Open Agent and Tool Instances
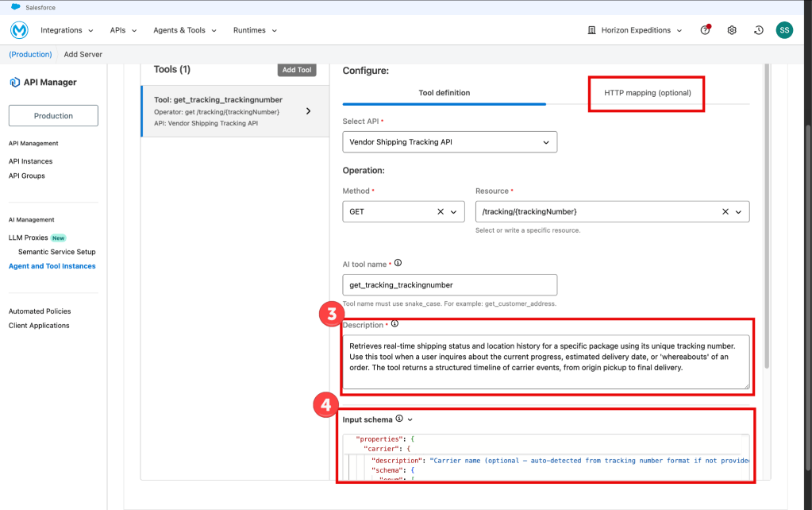The image size is (812, 510). (x=52, y=266)
